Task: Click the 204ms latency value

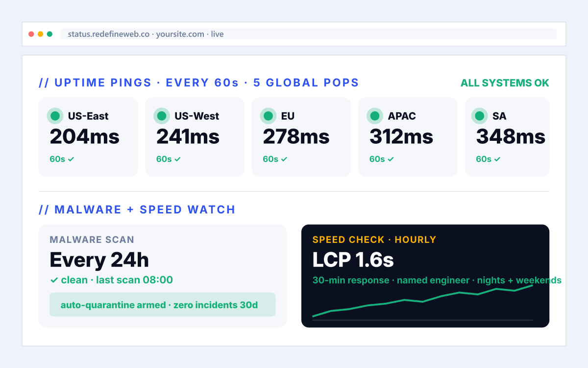Action: coord(84,136)
